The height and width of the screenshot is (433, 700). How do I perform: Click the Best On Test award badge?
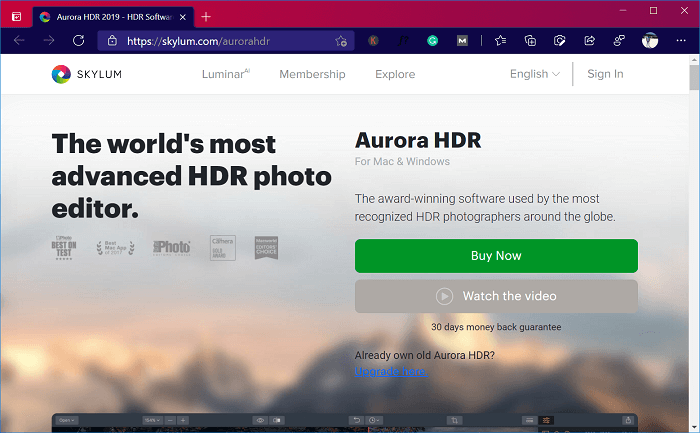pos(64,248)
